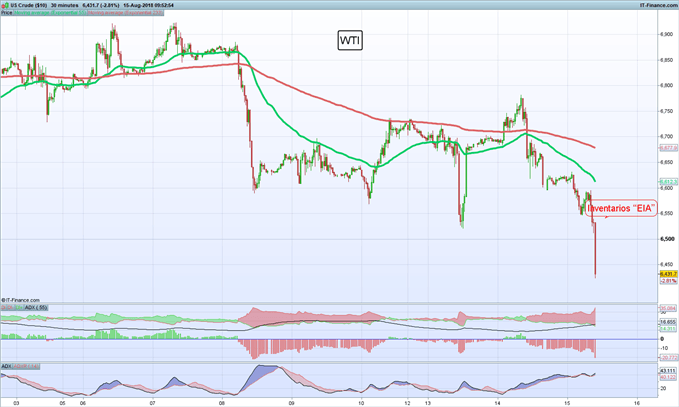Click the 6,750 price axis label

[x=666, y=111]
